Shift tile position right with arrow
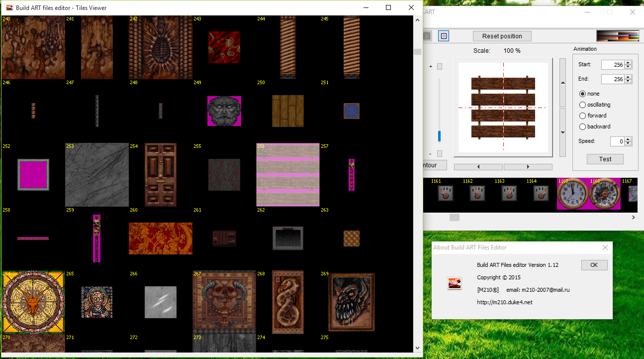The image size is (644, 359). click(x=528, y=167)
